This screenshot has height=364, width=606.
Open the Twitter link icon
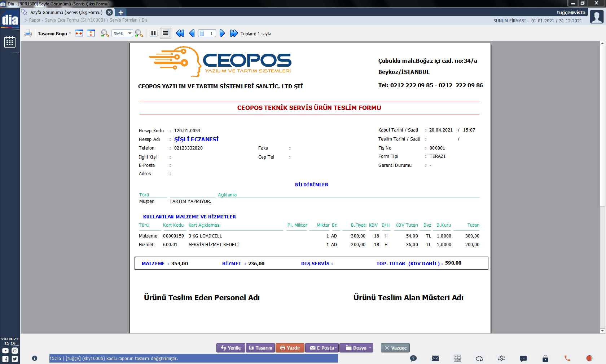click(x=15, y=359)
